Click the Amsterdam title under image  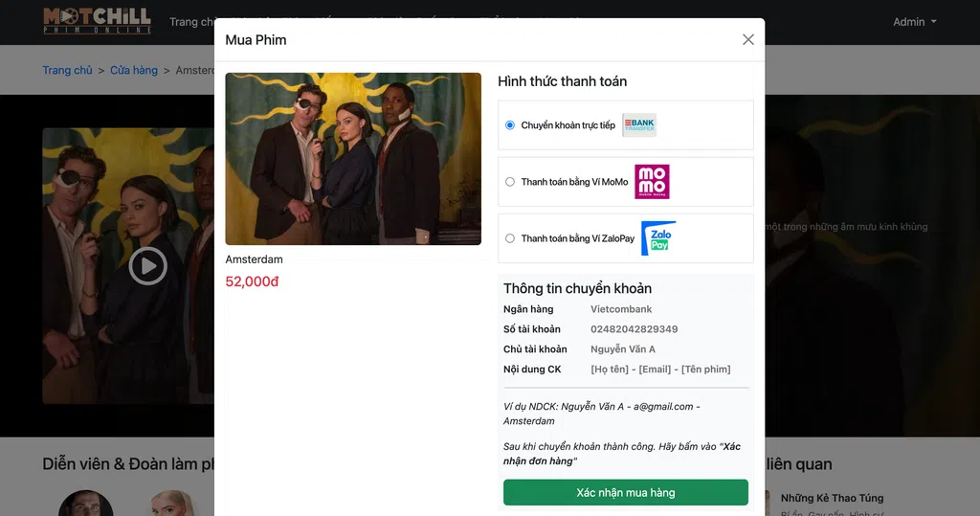pos(254,259)
